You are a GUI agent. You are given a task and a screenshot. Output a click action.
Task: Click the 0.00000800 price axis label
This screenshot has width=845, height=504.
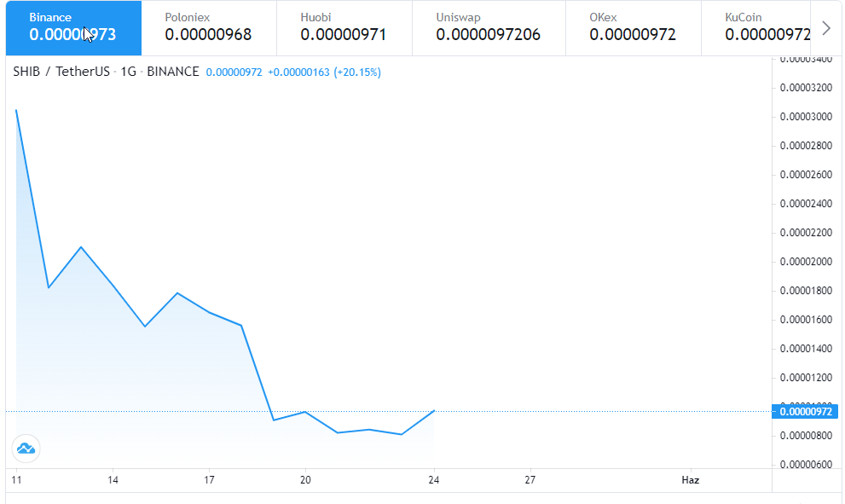click(806, 436)
